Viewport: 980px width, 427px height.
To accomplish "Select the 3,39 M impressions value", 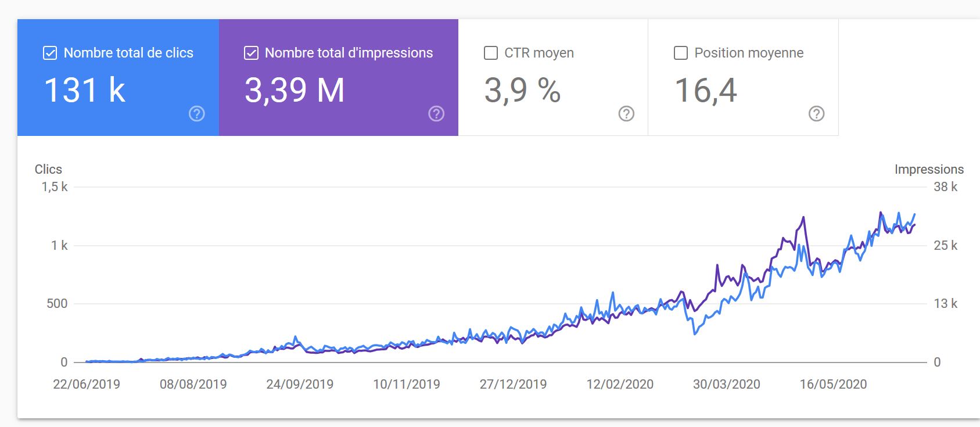I will (x=295, y=91).
